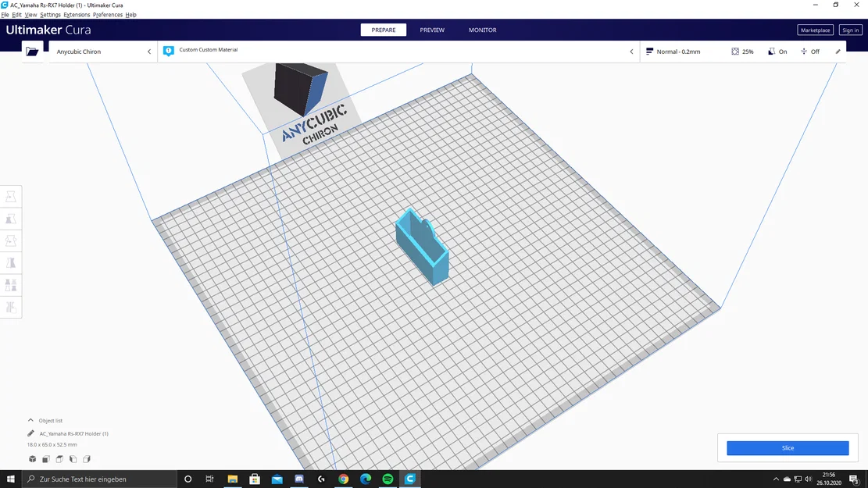The image size is (868, 488).
Task: Switch to left side view cube icon
Action: pyautogui.click(x=73, y=458)
